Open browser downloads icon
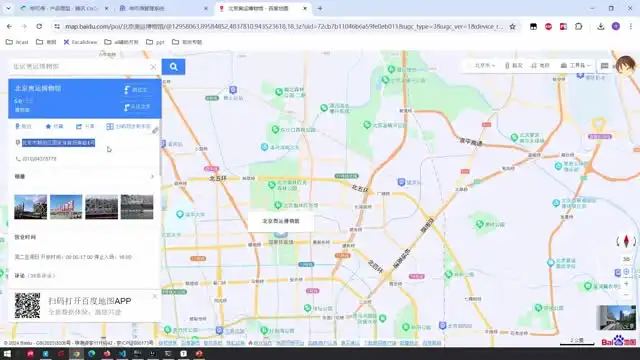This screenshot has width=640, height=360. pyautogui.click(x=600, y=27)
